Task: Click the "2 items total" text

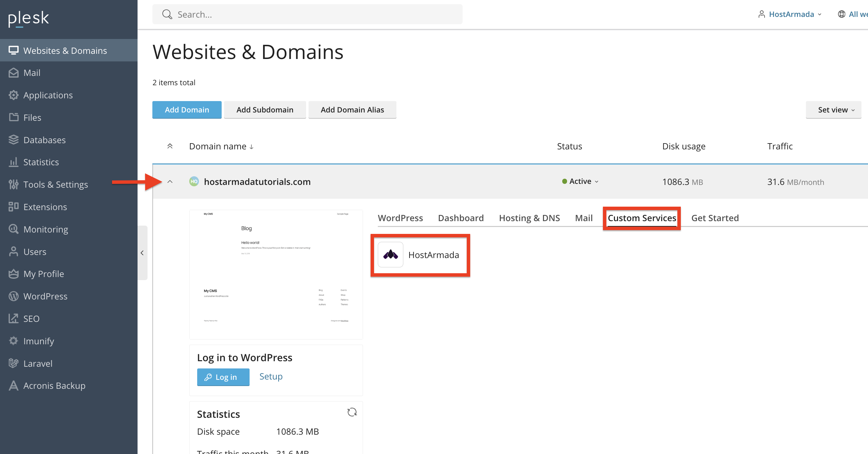Action: point(174,82)
